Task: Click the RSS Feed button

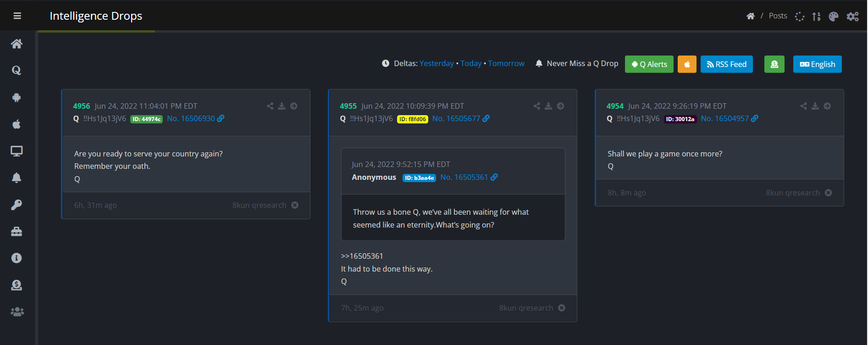Action: (x=727, y=64)
